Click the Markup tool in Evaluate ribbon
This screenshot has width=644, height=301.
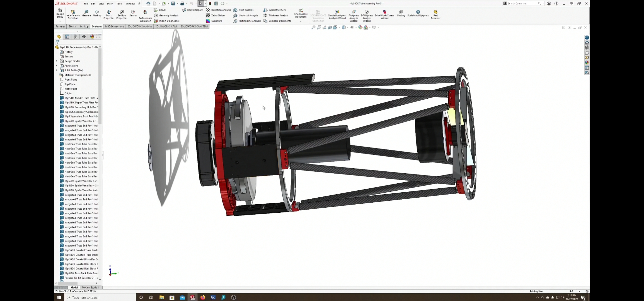tap(97, 13)
